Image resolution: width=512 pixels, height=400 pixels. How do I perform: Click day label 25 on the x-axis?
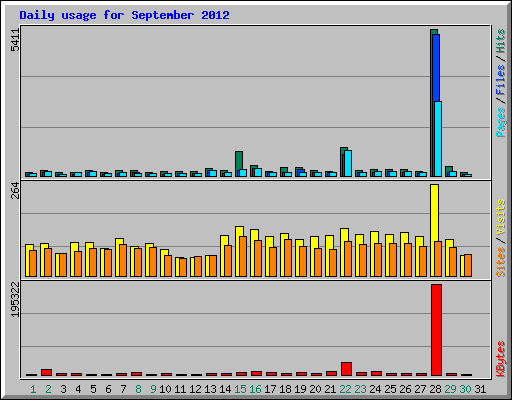pos(390,389)
